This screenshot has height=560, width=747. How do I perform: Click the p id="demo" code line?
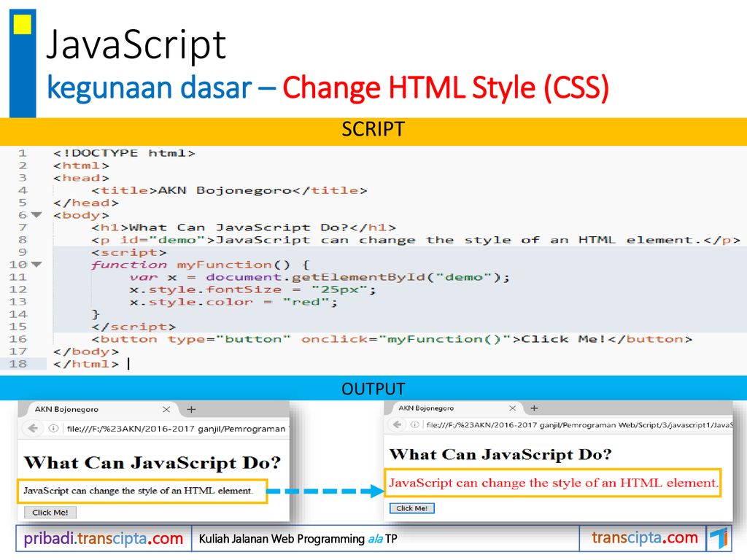point(415,240)
